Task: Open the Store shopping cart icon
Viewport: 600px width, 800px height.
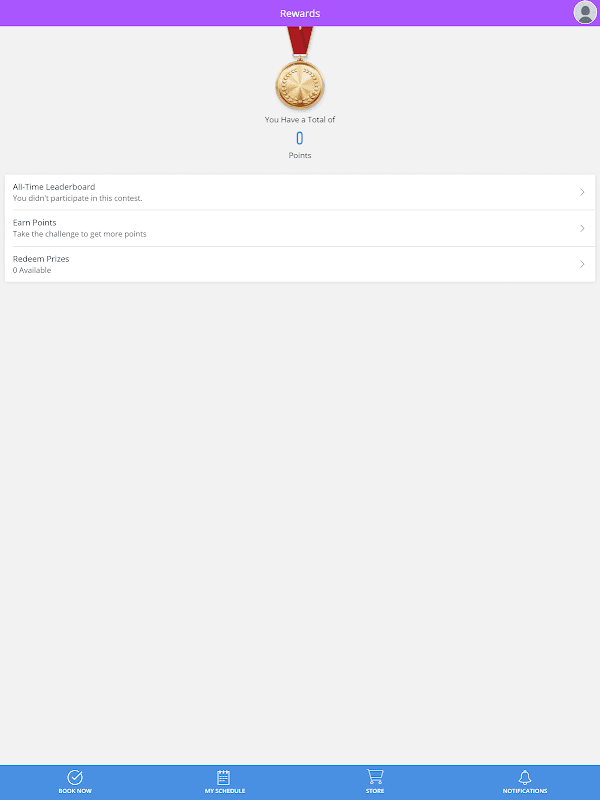Action: [x=375, y=777]
